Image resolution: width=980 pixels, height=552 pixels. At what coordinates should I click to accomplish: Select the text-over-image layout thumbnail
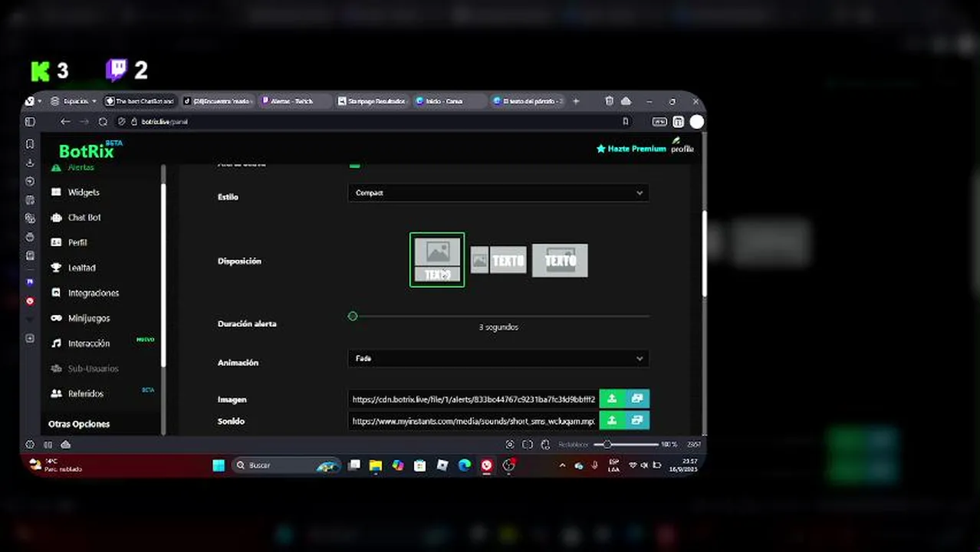point(560,261)
